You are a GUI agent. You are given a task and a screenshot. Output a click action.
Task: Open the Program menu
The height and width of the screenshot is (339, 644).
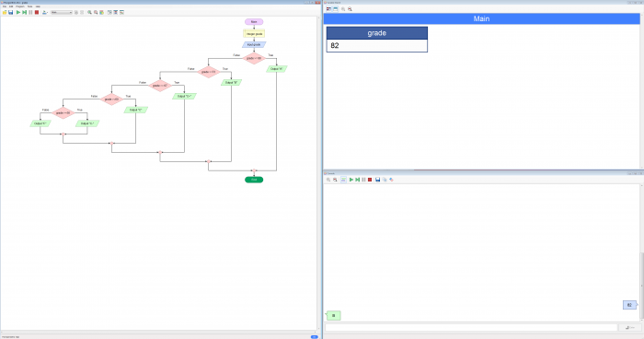tap(20, 6)
